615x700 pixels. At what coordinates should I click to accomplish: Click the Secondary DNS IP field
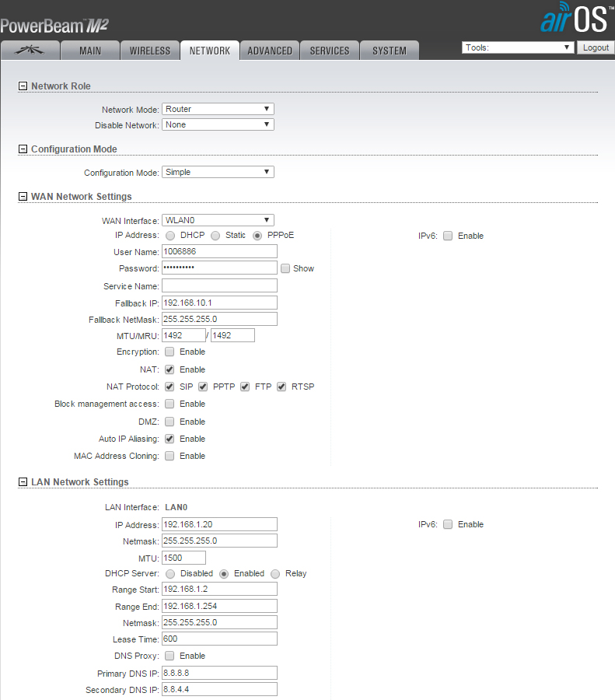point(219,689)
